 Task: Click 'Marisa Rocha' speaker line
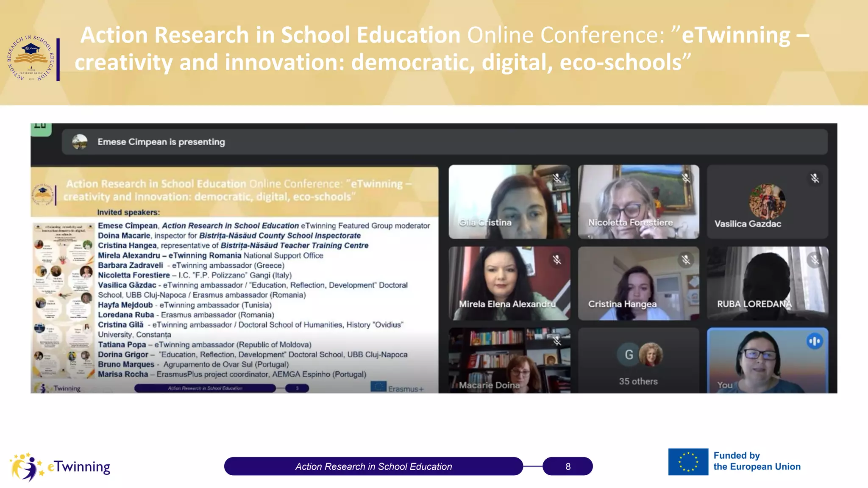(x=232, y=374)
